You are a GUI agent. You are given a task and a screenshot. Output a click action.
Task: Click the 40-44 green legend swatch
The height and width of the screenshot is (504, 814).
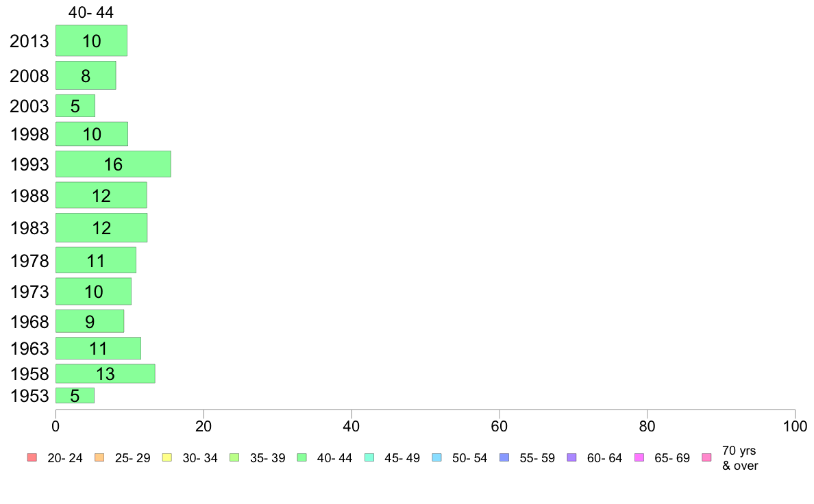click(302, 457)
